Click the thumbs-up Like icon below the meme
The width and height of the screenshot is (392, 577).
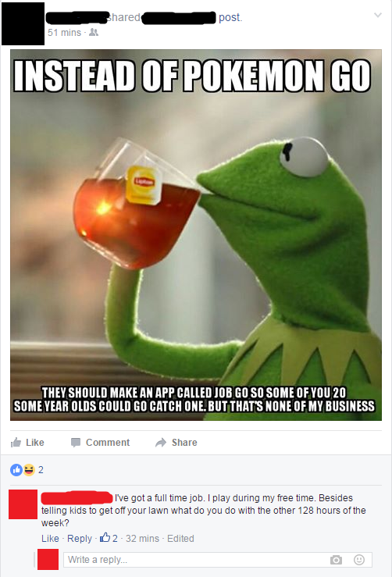(16, 442)
